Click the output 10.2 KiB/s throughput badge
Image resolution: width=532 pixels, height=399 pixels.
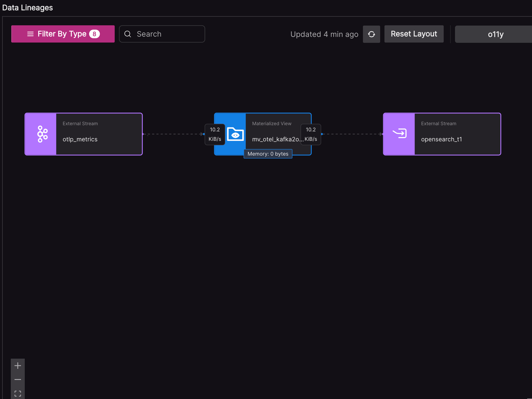click(x=311, y=134)
